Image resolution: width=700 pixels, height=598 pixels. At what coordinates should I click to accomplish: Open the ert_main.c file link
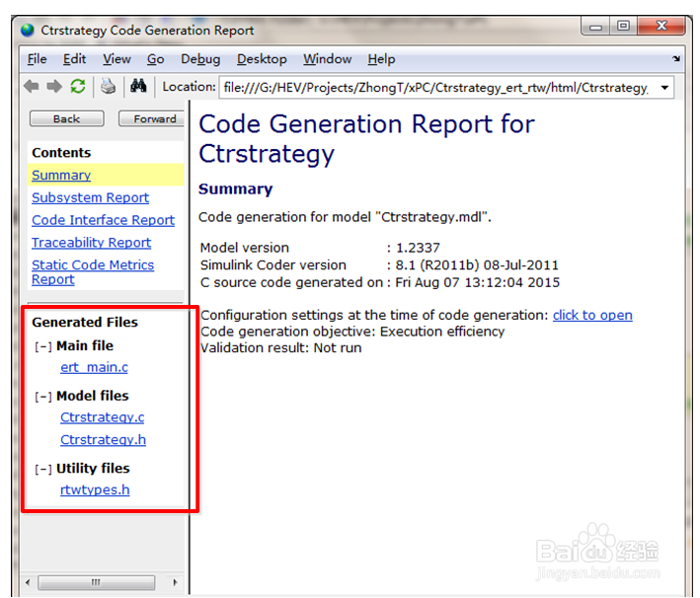point(94,367)
